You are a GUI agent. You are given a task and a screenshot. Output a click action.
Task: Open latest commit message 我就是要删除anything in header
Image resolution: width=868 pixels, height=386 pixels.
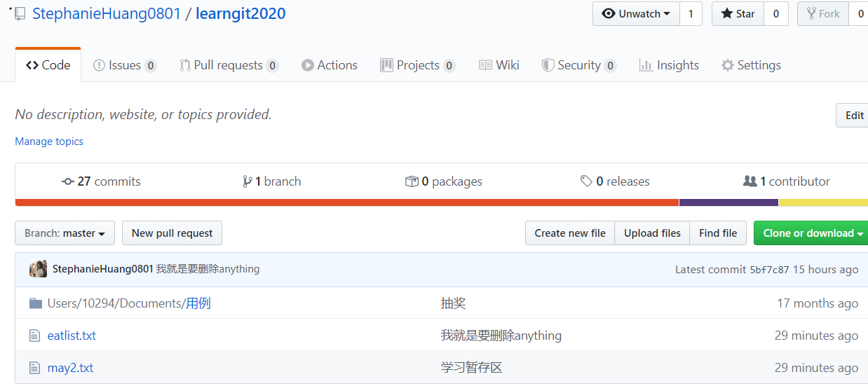pyautogui.click(x=208, y=269)
